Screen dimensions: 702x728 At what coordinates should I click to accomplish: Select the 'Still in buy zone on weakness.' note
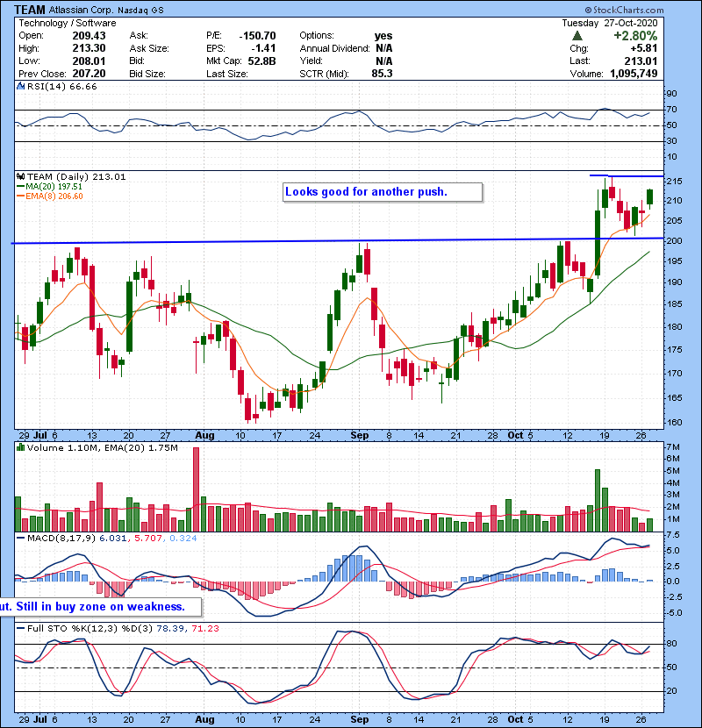[101, 607]
